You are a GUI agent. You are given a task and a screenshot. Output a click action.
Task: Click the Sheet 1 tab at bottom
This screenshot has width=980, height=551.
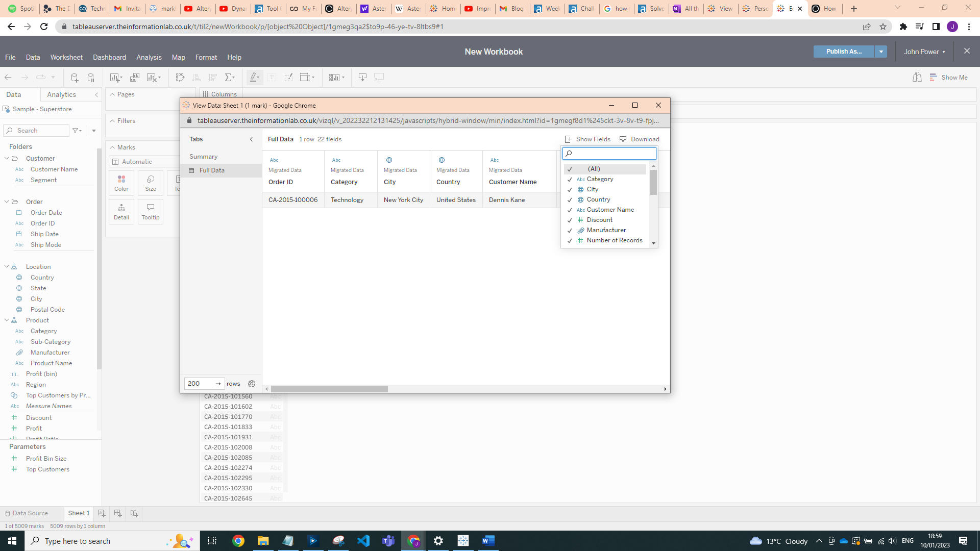(79, 513)
